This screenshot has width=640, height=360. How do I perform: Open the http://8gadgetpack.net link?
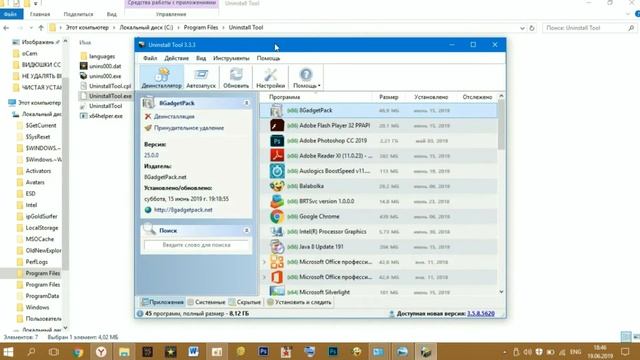tap(183, 210)
